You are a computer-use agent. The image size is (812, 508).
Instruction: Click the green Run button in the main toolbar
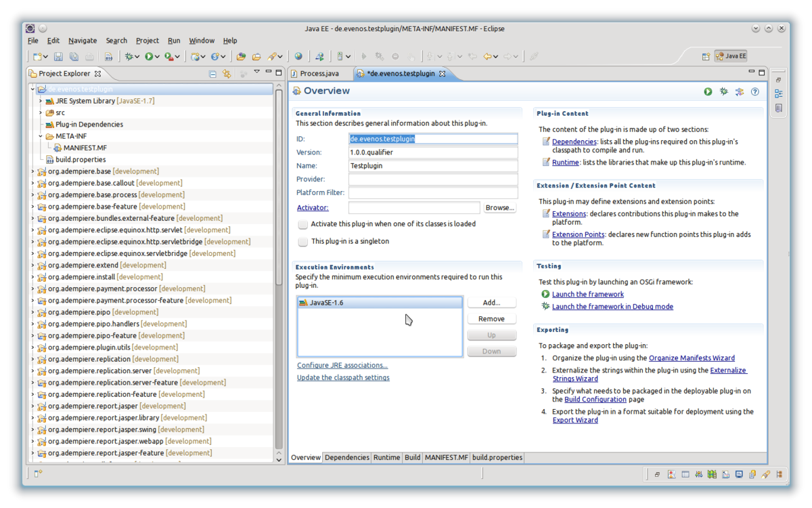tap(149, 57)
